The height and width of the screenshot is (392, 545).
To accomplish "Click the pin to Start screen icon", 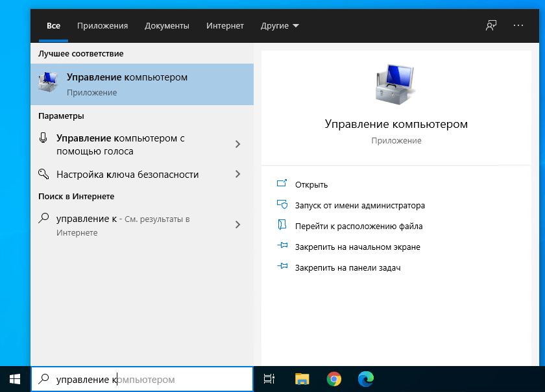I will pyautogui.click(x=282, y=245).
